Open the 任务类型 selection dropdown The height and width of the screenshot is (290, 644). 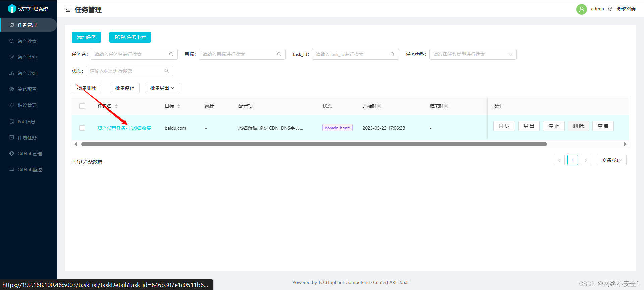point(473,54)
